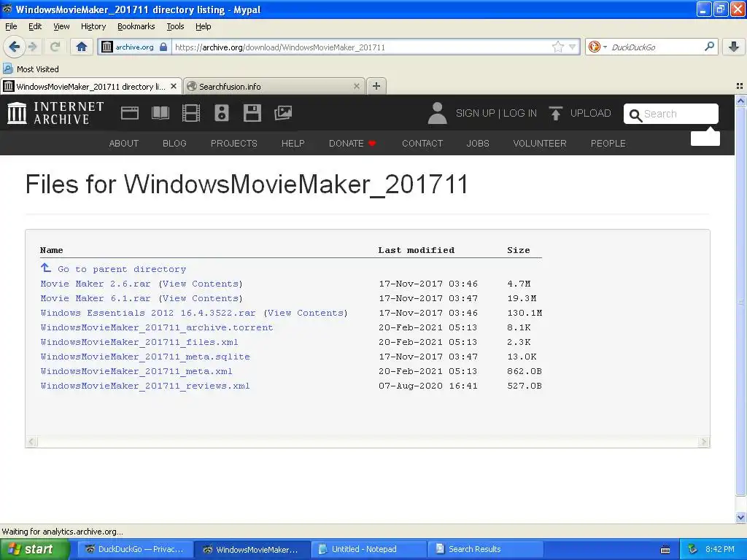Open the Downloads arrow button in toolbar
The image size is (747, 560).
(x=734, y=47)
